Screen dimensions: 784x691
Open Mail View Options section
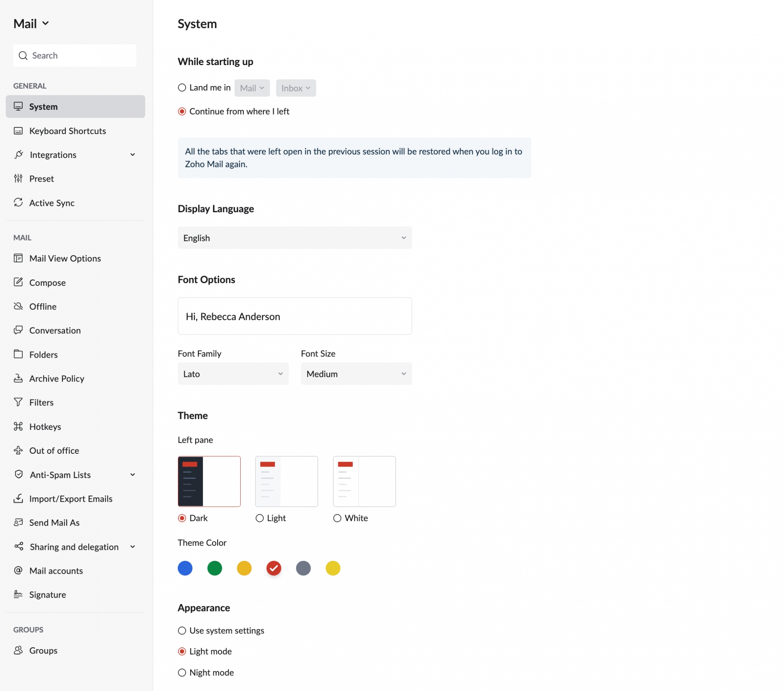(65, 258)
